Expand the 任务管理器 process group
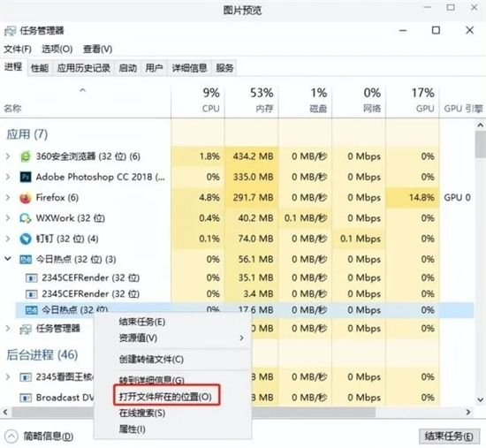 tap(8, 329)
